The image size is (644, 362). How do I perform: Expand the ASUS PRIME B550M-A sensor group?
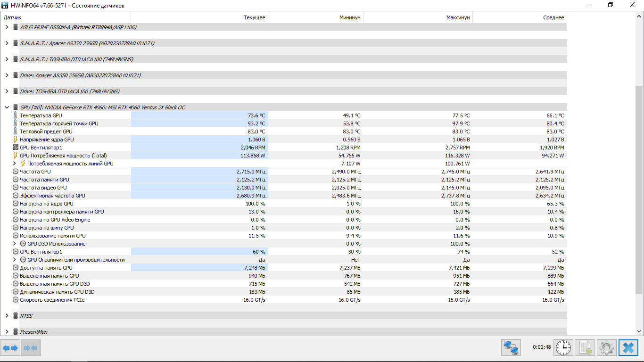(7, 27)
